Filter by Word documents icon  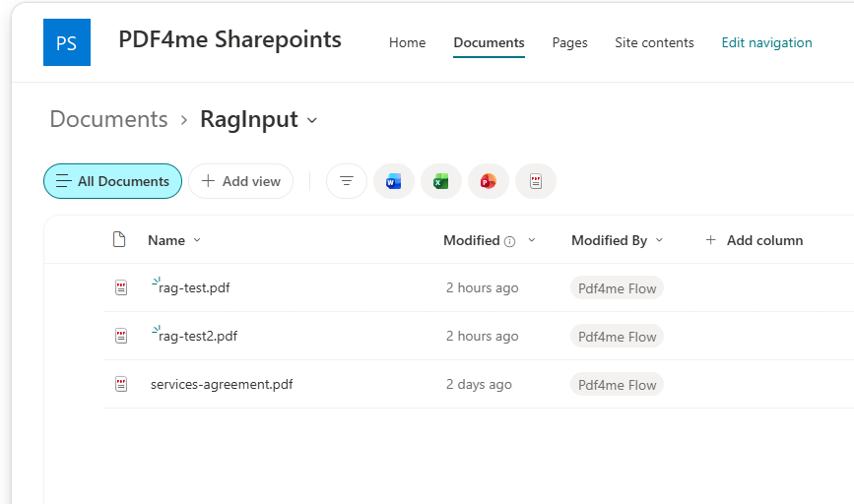(x=394, y=181)
